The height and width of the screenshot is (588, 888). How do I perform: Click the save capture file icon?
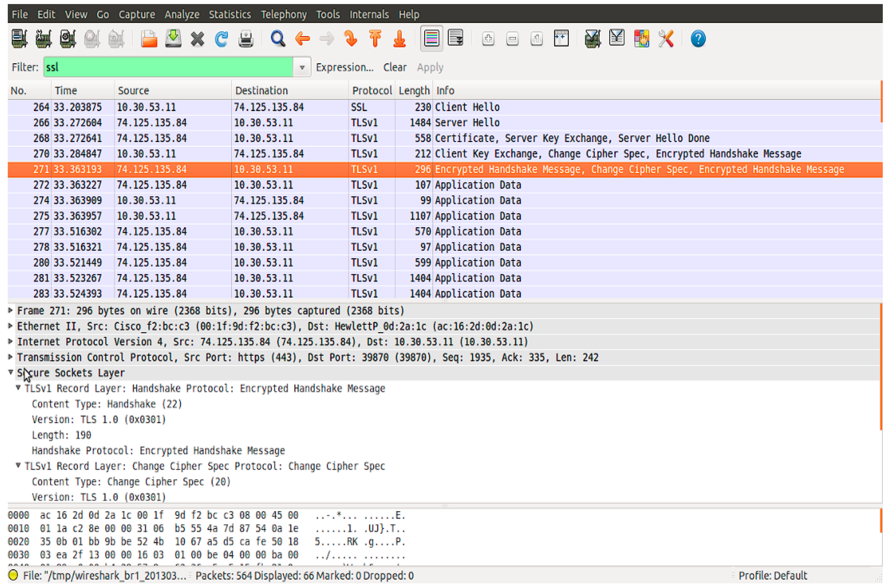[x=173, y=39]
